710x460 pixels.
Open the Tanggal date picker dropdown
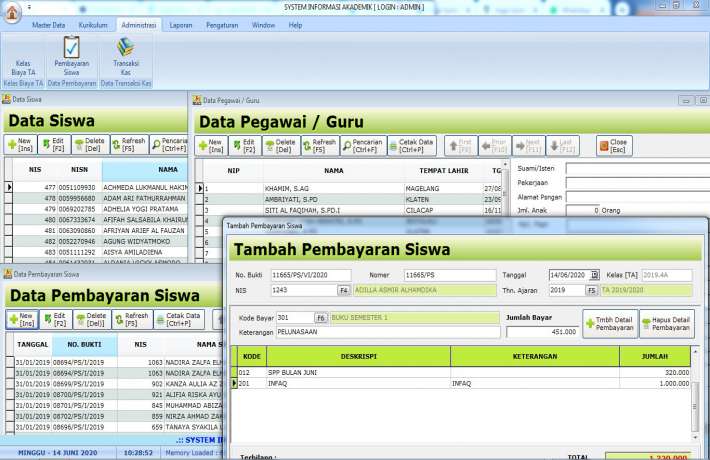(594, 274)
